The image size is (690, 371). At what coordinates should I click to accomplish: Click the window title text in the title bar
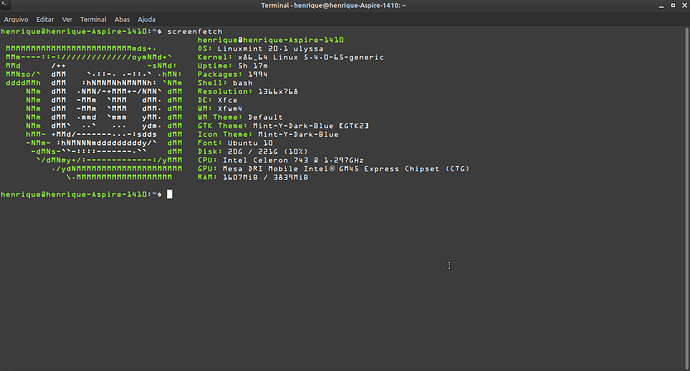pos(334,5)
